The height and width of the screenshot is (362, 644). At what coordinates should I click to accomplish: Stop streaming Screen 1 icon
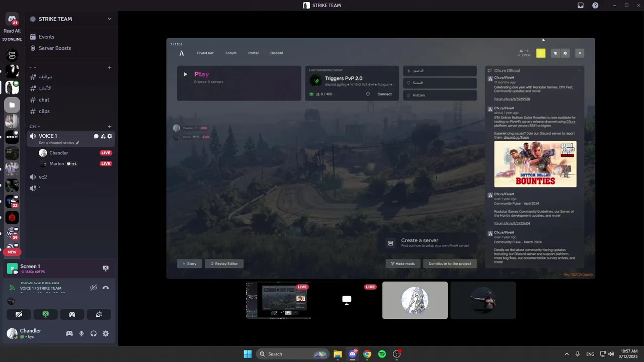[106, 268]
